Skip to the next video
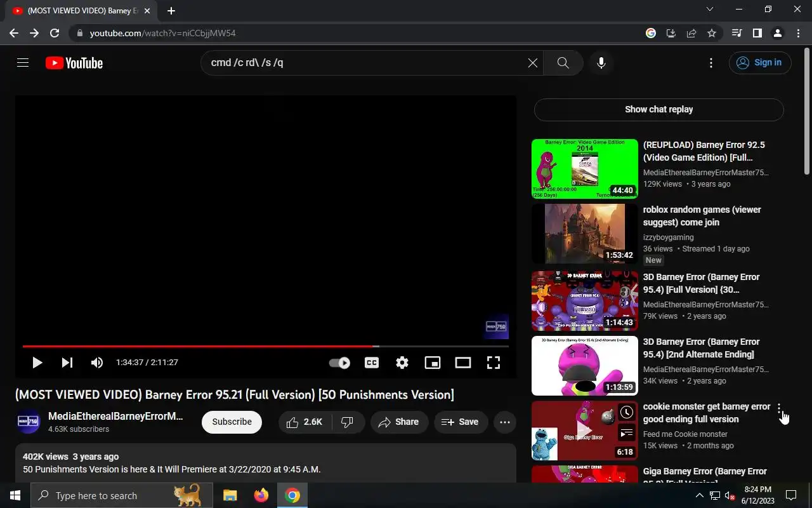This screenshot has width=812, height=508. pyautogui.click(x=67, y=363)
